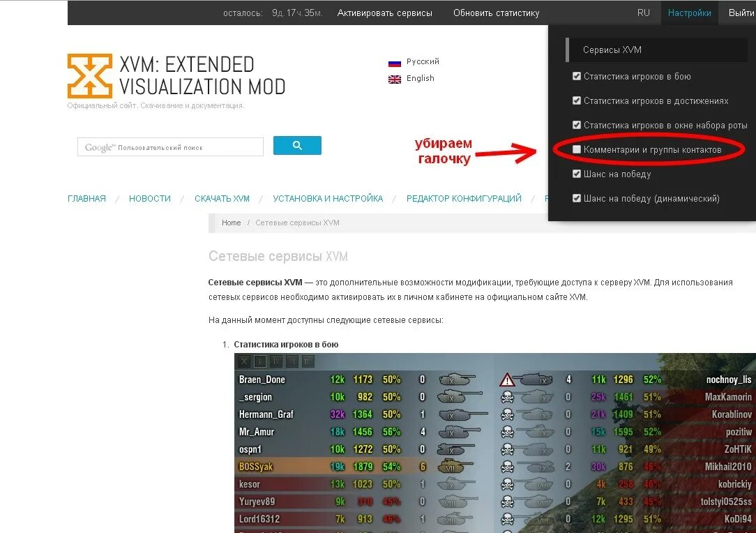Check 'Комментарии и группы контактов' checkbox
The height and width of the screenshot is (533, 756).
[577, 149]
